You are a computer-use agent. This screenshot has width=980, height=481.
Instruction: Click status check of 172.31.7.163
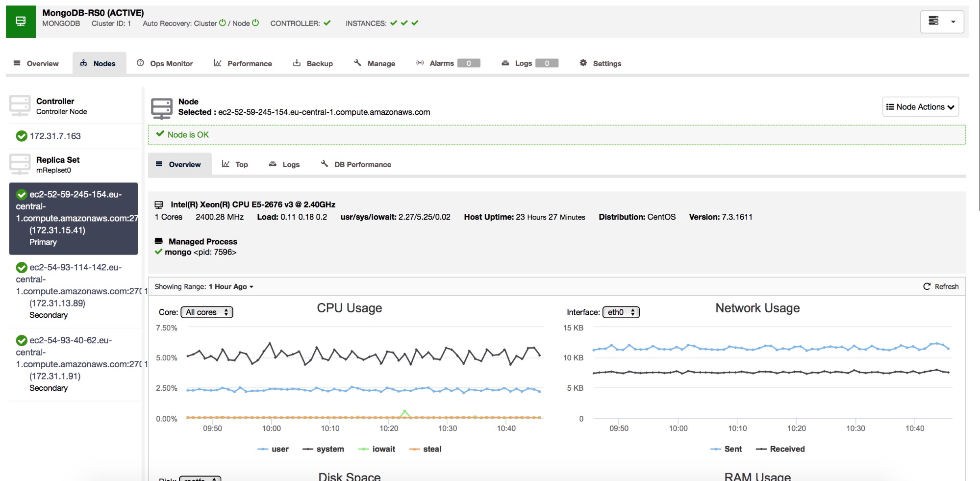[22, 136]
